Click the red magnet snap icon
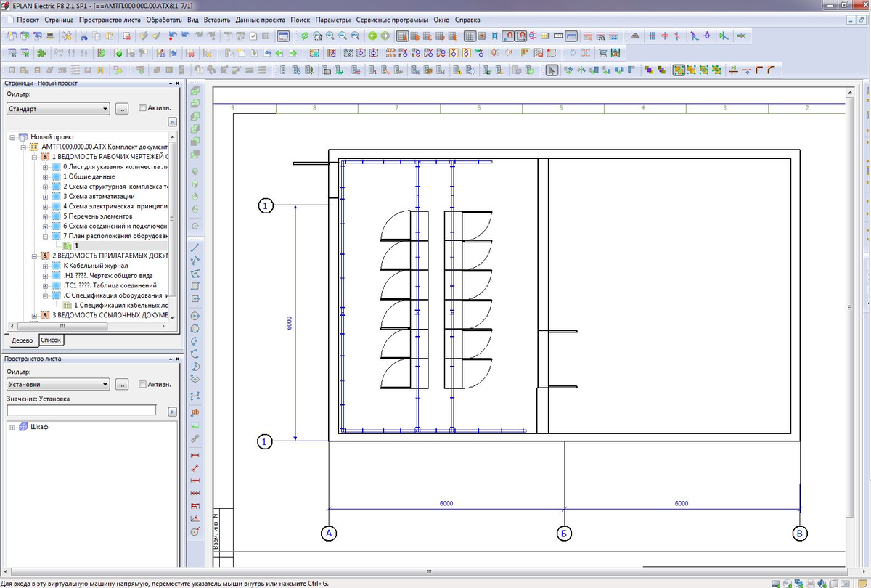Viewport: 871px width, 588px height. (509, 36)
